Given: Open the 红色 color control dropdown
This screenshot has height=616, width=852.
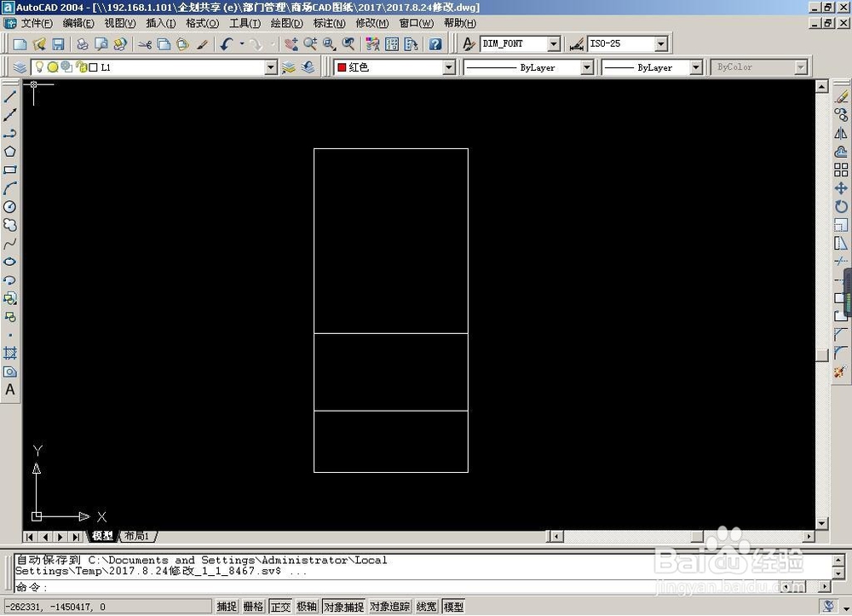Looking at the screenshot, I should coord(449,67).
